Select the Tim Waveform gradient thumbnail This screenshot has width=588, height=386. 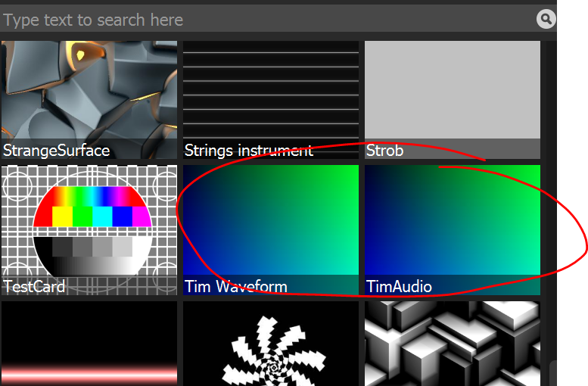coord(271,219)
